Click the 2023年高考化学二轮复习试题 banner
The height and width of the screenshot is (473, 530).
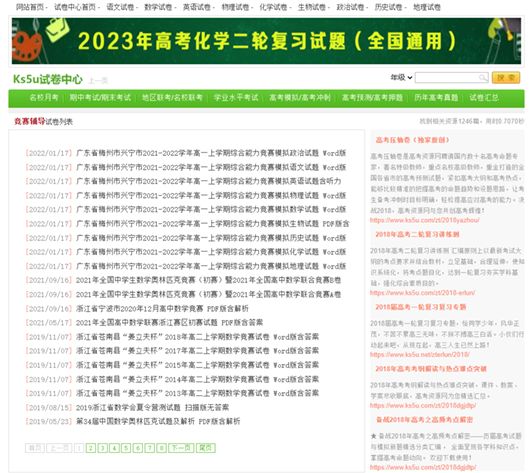click(266, 41)
